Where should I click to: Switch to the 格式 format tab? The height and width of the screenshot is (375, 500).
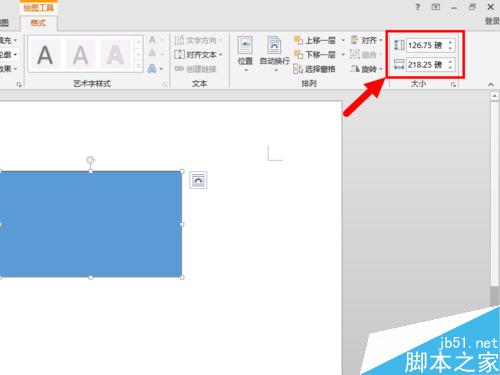tap(38, 23)
